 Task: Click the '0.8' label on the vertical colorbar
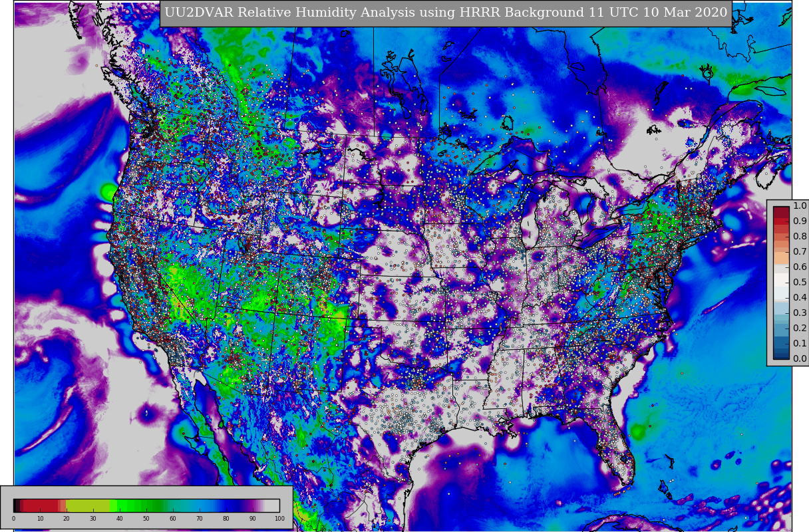800,236
